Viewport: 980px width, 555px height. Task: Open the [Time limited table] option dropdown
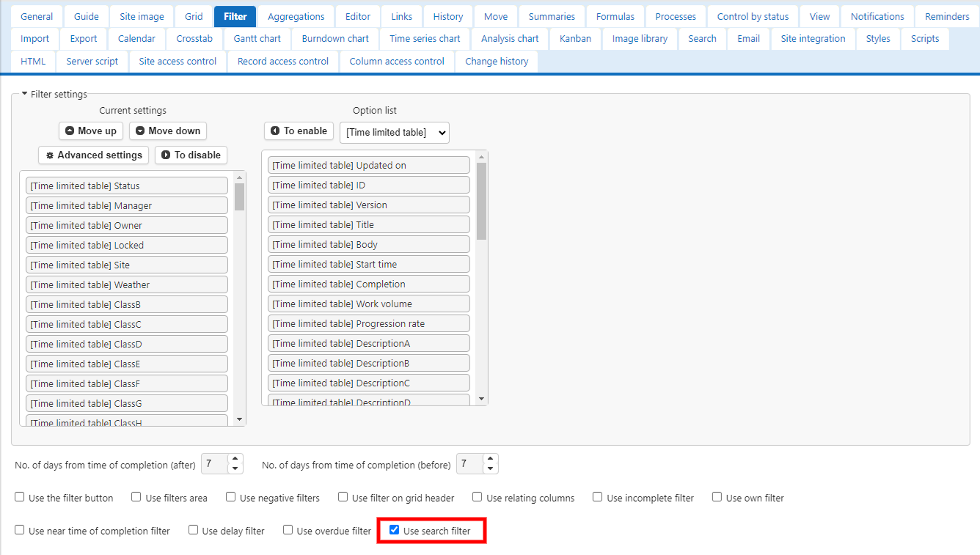pos(395,132)
